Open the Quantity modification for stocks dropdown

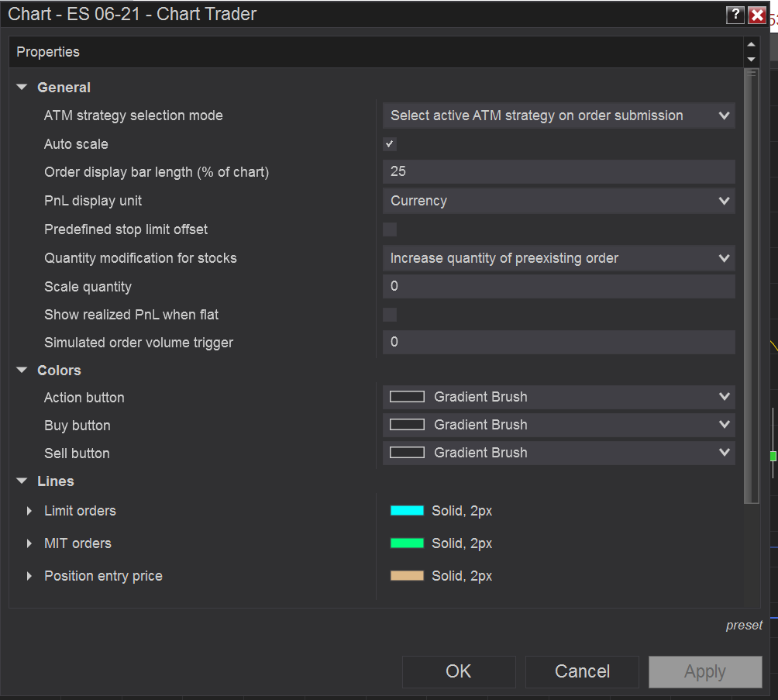coord(723,257)
